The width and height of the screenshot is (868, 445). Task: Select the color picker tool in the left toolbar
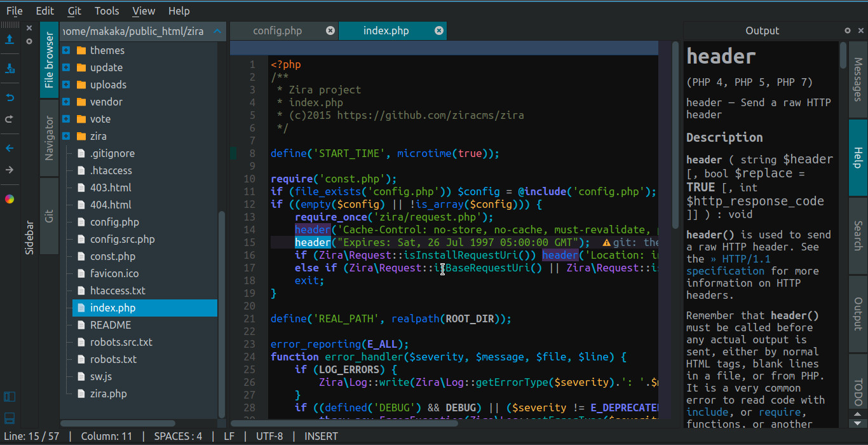(10, 198)
